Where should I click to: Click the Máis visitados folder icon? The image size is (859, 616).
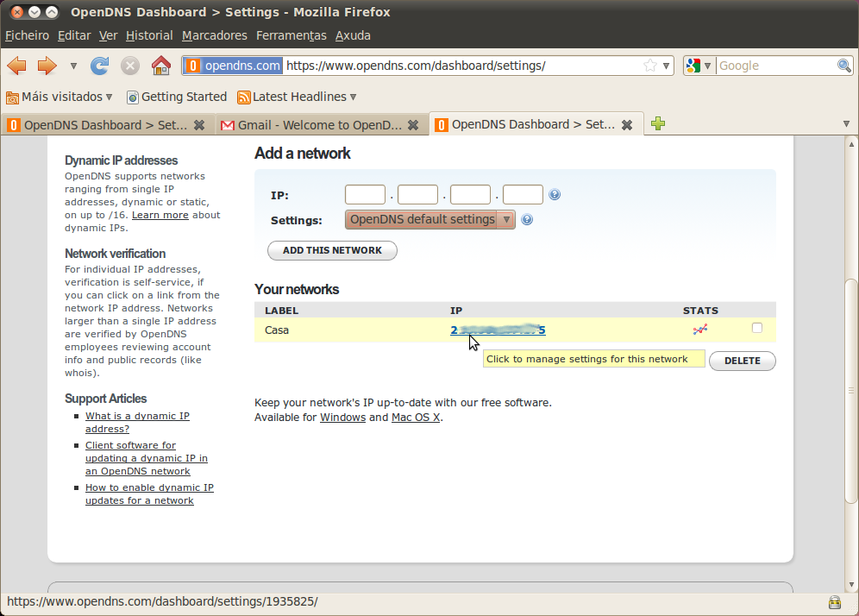[x=12, y=97]
